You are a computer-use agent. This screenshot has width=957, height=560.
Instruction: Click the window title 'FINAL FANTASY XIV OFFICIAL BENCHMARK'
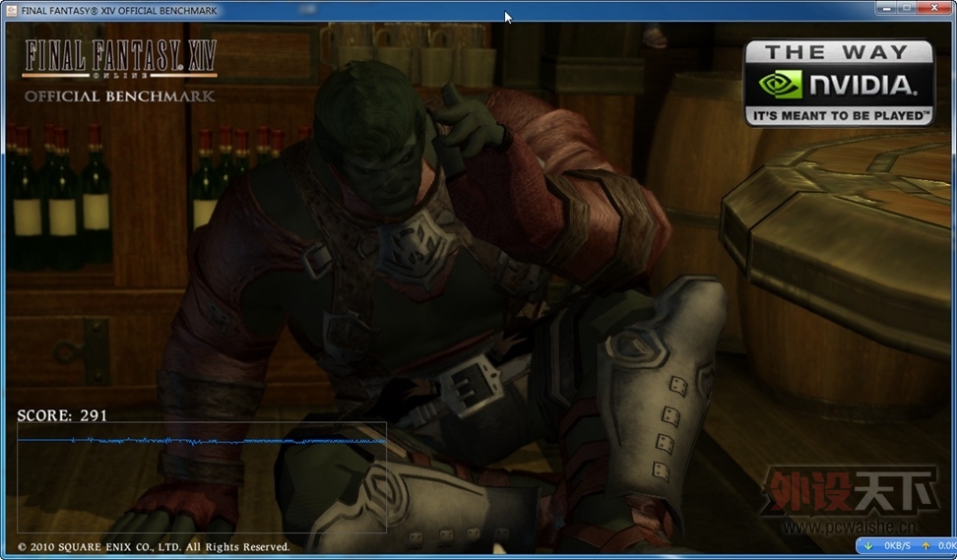[119, 11]
